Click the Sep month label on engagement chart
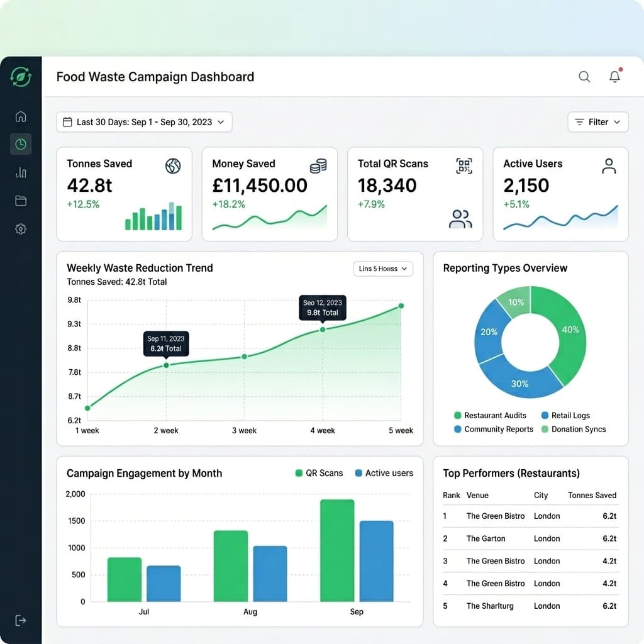Viewport: 644px width, 644px height. (357, 611)
